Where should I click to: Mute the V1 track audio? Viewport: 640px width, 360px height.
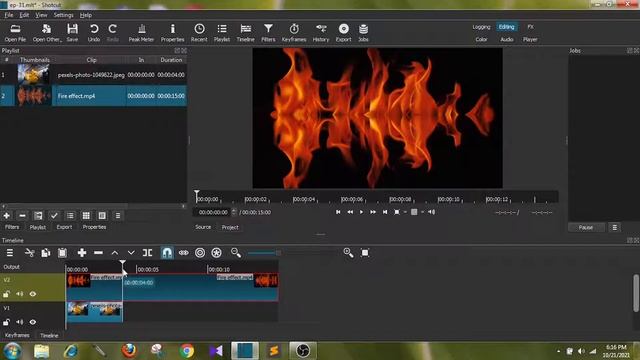[x=20, y=322]
